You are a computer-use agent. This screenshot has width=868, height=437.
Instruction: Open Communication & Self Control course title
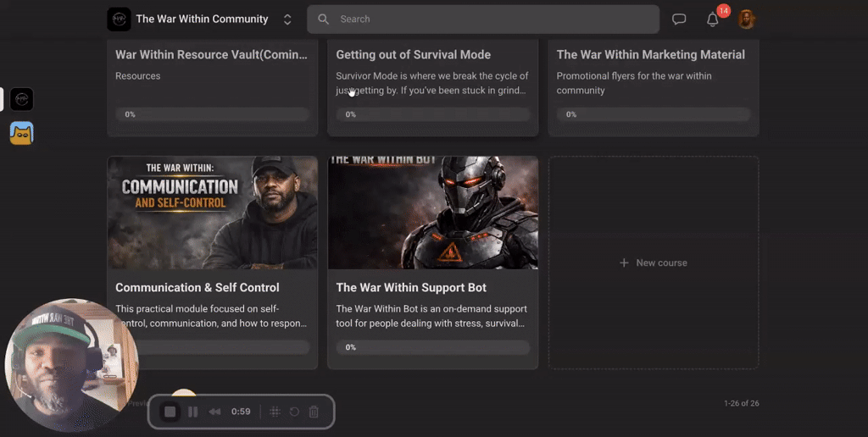[197, 288]
